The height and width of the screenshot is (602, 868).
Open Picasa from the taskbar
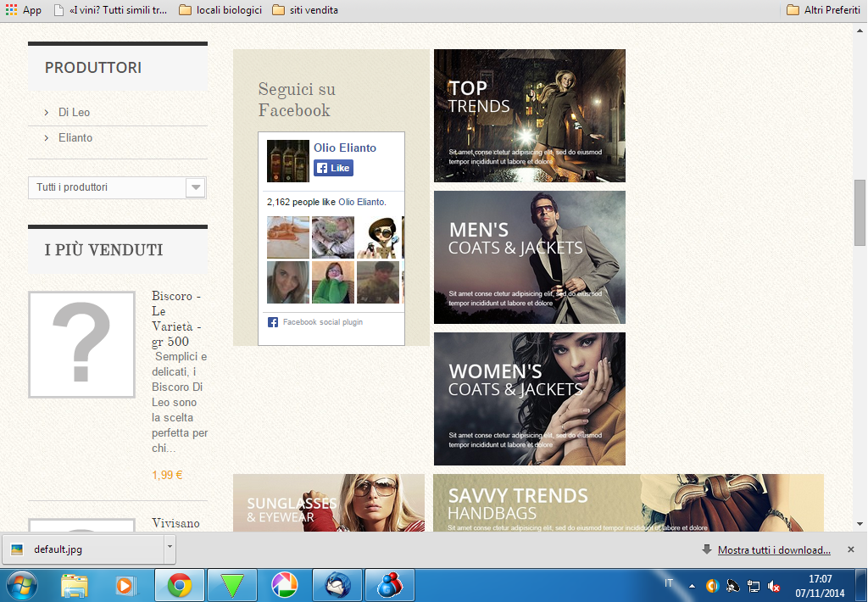[x=285, y=585]
